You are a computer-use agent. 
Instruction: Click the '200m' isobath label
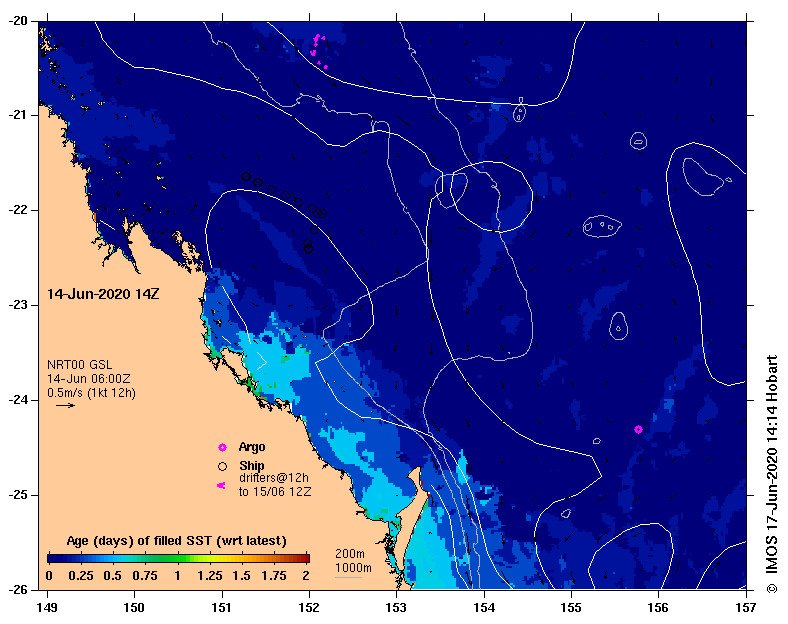350,554
